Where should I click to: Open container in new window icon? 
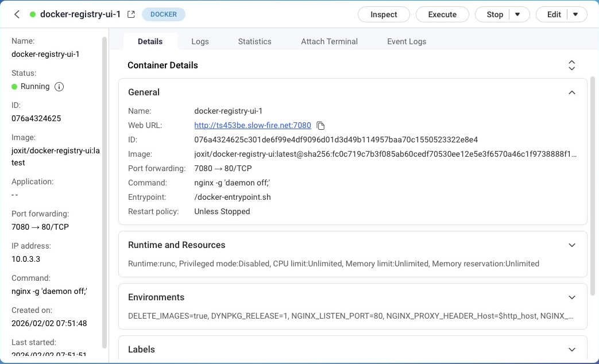[131, 14]
